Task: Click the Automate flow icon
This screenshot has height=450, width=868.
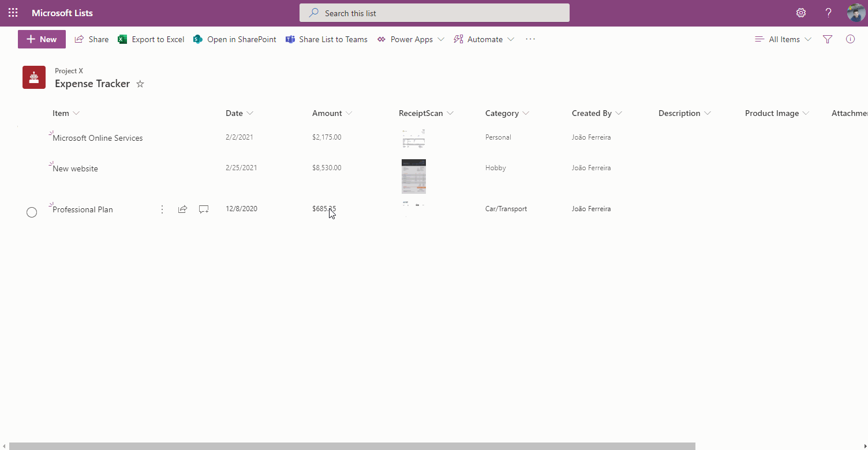Action: (x=458, y=39)
